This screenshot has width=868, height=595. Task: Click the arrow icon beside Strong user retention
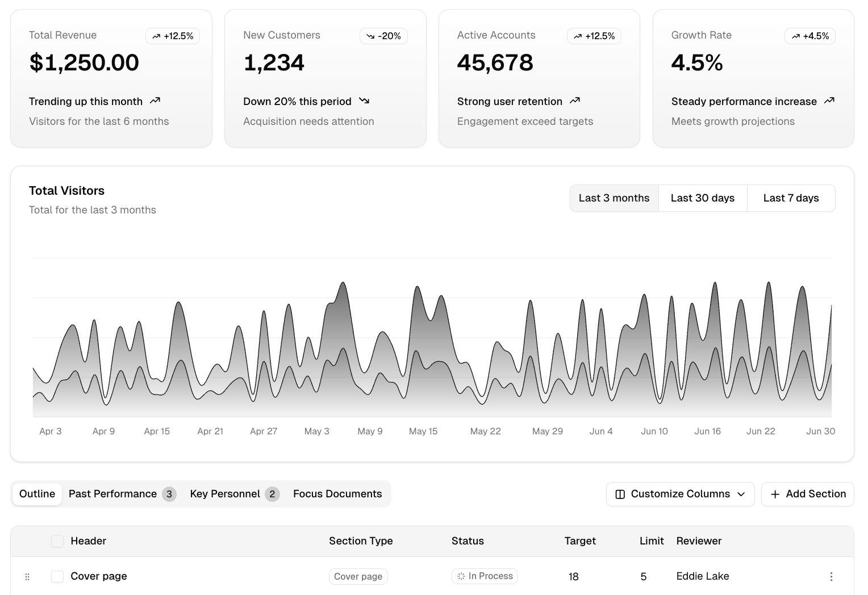click(575, 100)
